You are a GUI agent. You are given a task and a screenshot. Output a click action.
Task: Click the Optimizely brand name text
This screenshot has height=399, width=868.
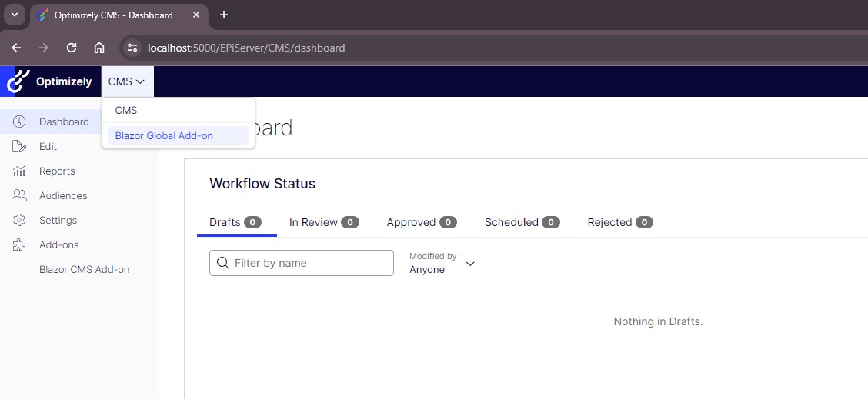(64, 81)
